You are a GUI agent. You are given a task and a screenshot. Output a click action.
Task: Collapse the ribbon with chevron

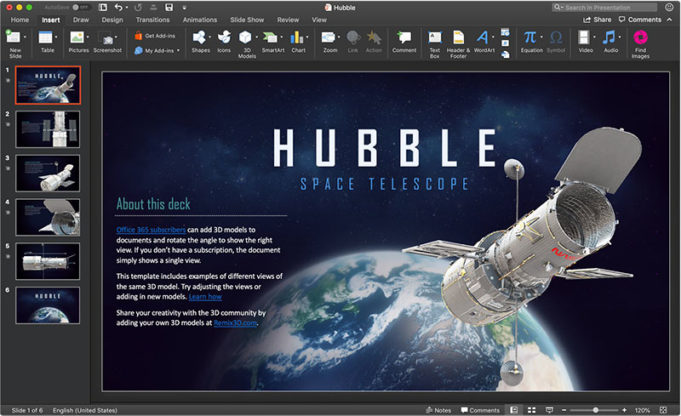point(669,20)
